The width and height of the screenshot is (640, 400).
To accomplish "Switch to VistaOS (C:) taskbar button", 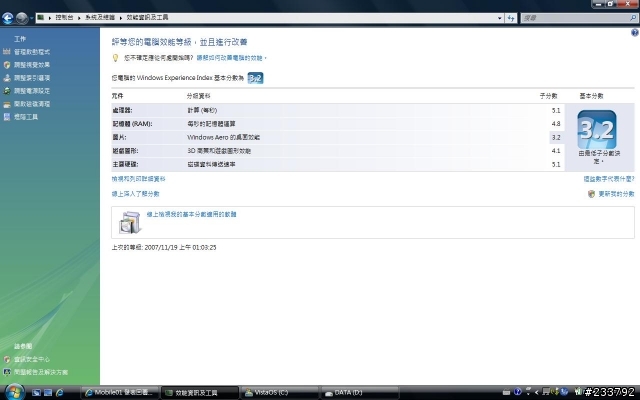I will tap(280, 393).
